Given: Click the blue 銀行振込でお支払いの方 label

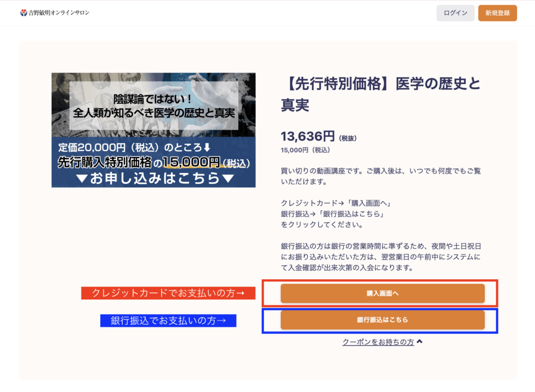Looking at the screenshot, I should click(168, 320).
